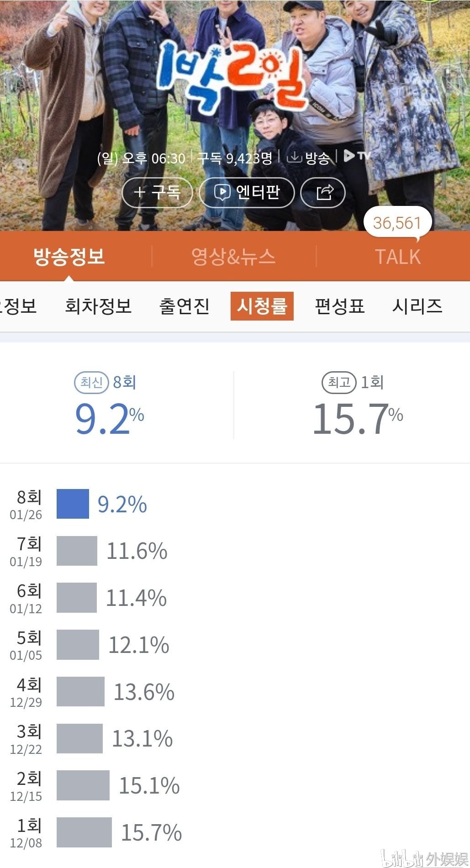
Task: Open the 출연진 sub-tab
Action: [184, 306]
